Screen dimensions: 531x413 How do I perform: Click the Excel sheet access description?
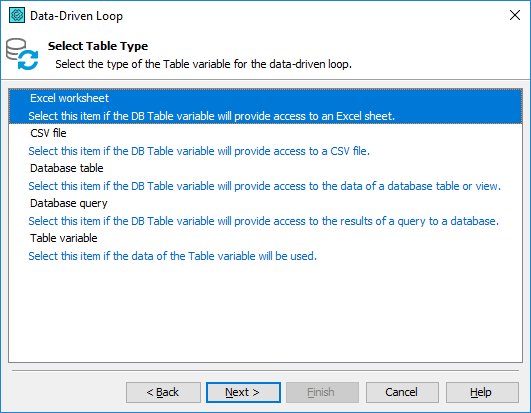(x=212, y=116)
